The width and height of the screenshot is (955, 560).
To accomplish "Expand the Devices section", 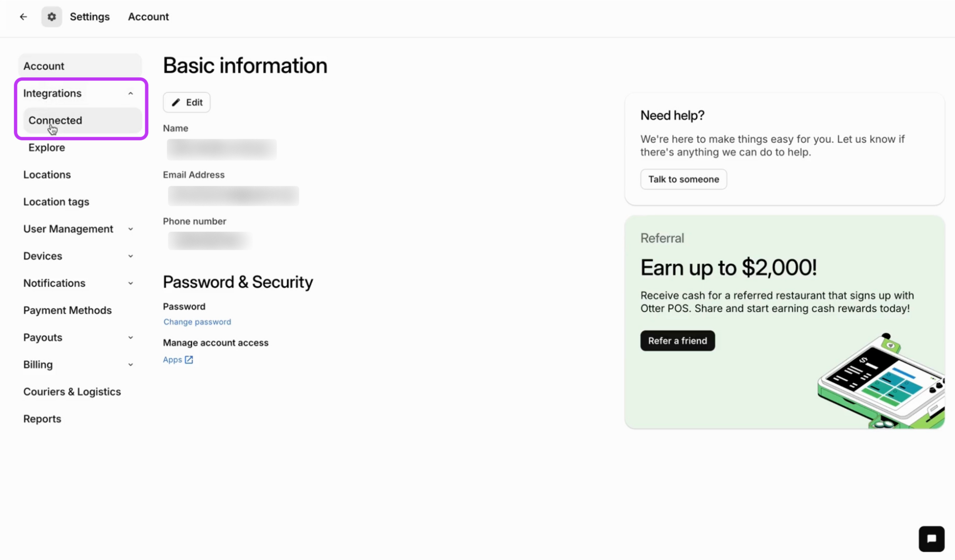I will [130, 256].
